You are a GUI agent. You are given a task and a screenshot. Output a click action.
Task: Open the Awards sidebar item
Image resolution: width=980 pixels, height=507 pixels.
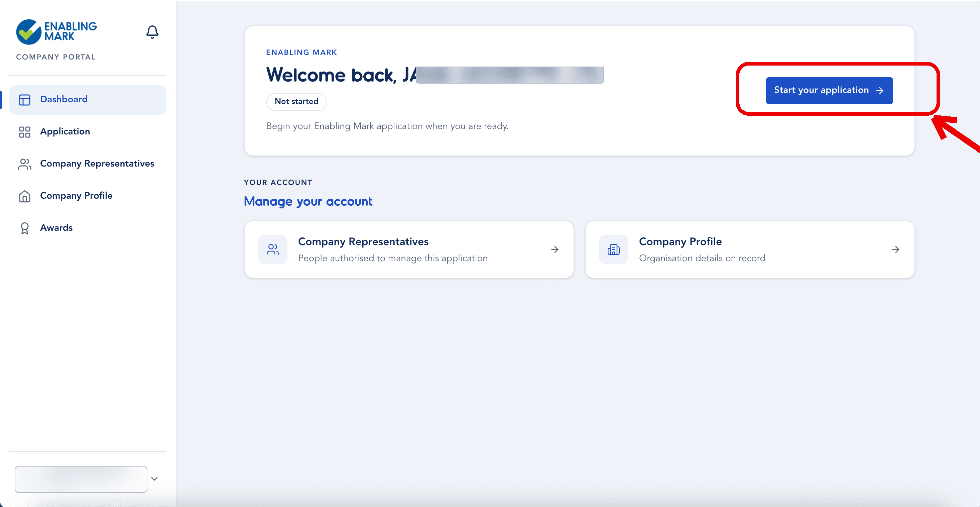[x=88, y=228]
